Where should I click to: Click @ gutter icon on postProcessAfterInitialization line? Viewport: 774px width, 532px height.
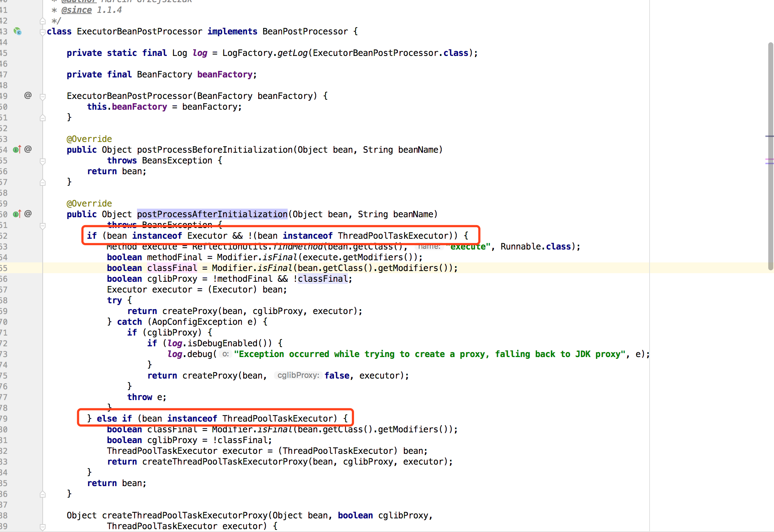tap(28, 214)
